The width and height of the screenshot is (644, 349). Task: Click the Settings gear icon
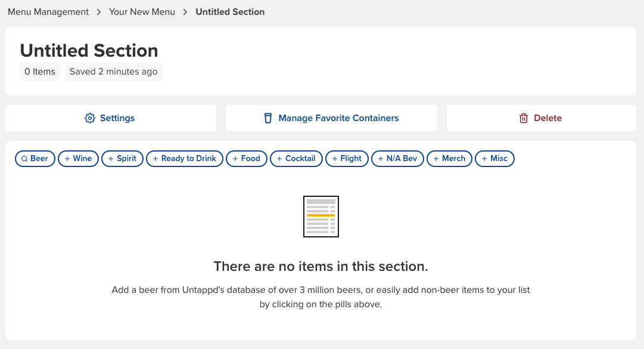89,118
